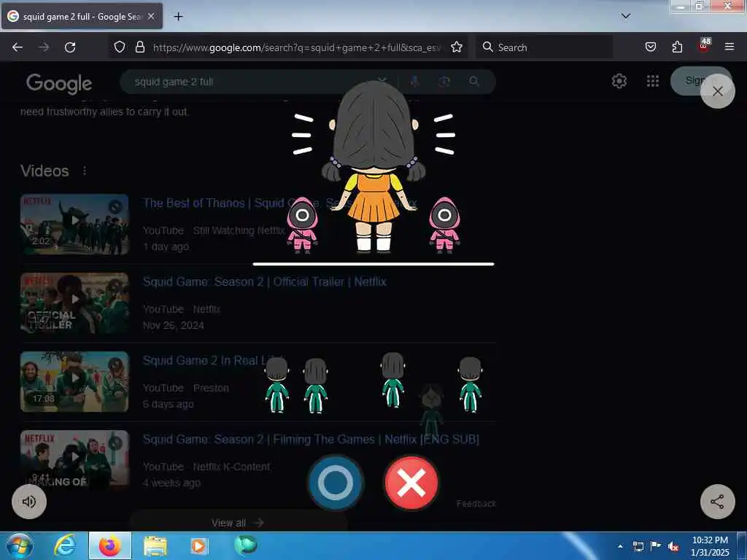Play the 17:08 Preston video thumbnail

(x=74, y=381)
